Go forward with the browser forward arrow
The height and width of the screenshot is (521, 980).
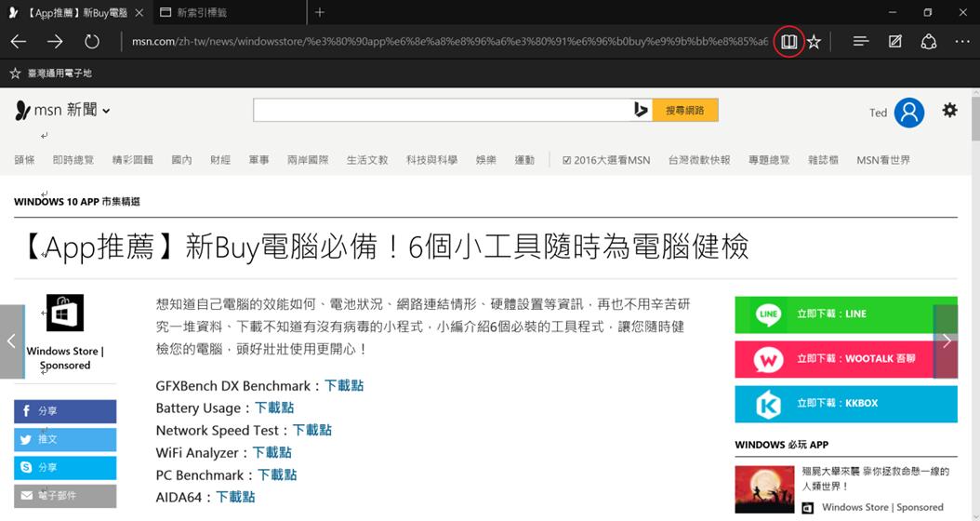[55, 42]
